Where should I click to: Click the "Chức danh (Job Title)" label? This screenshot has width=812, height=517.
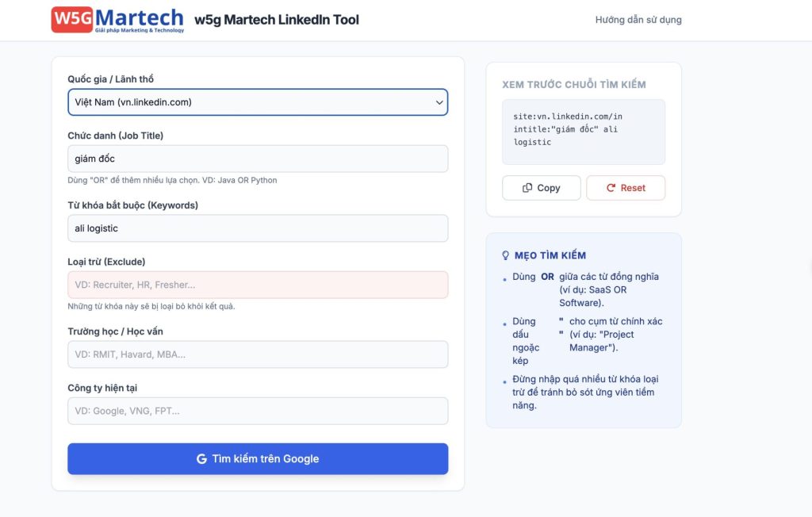coord(116,136)
